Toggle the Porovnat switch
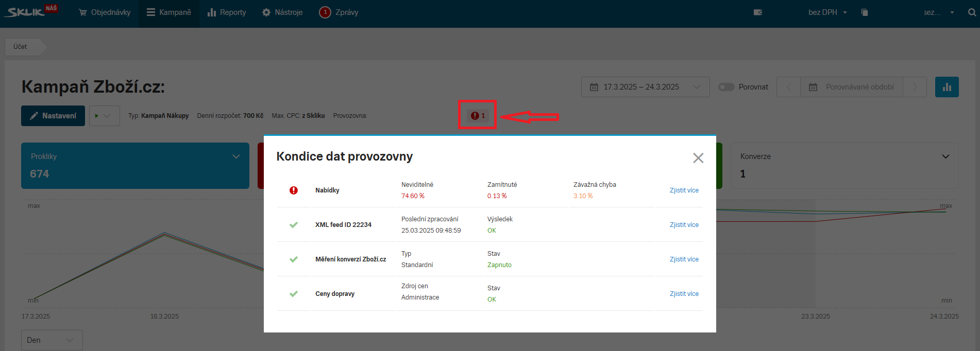Screen dimensions: 980x351 [x=726, y=87]
